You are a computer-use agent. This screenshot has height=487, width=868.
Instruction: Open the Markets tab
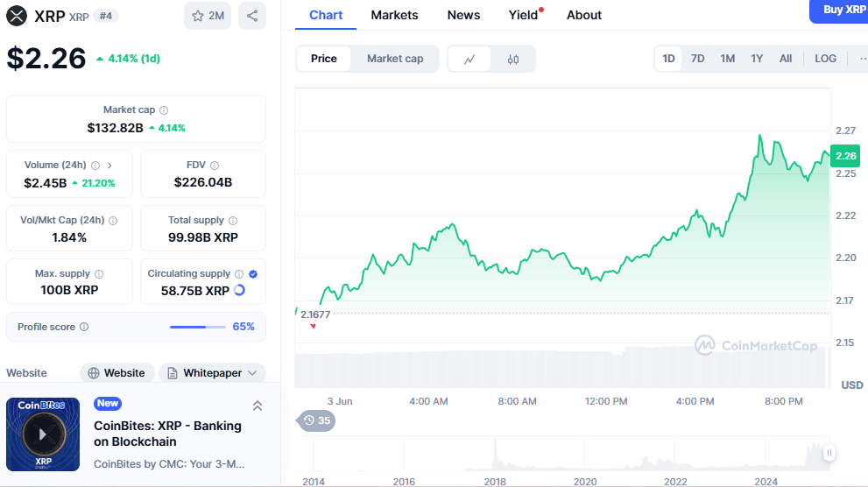pos(394,16)
